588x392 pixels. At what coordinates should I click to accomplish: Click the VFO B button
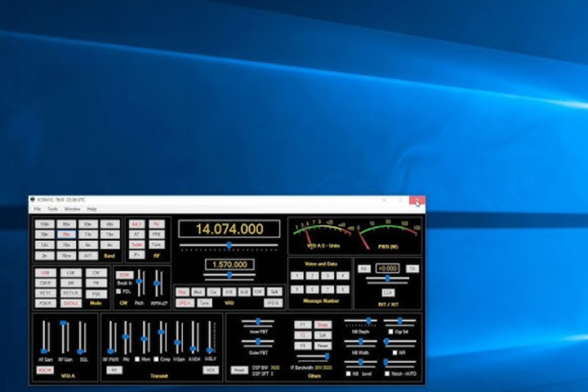point(273,303)
